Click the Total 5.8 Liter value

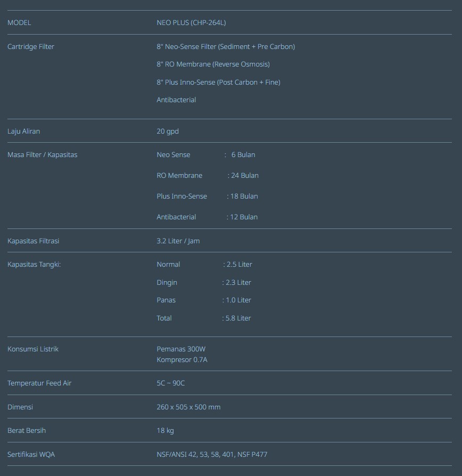[238, 318]
